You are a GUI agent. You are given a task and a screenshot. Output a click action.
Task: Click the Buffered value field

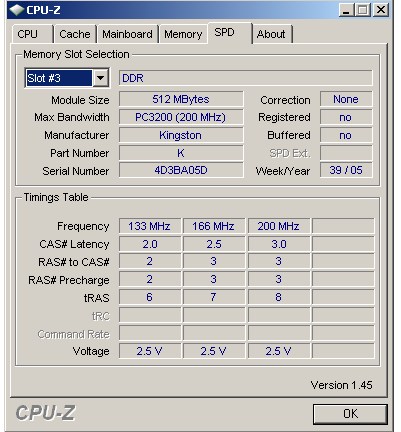(346, 135)
